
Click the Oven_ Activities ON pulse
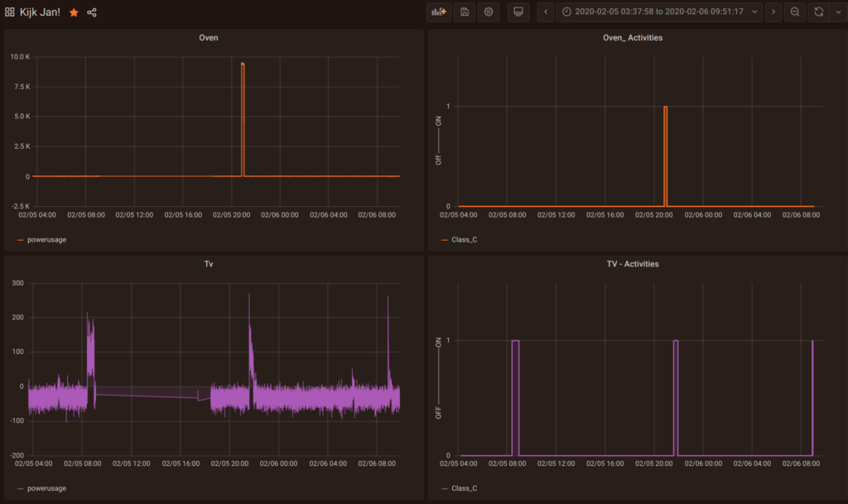click(x=665, y=156)
